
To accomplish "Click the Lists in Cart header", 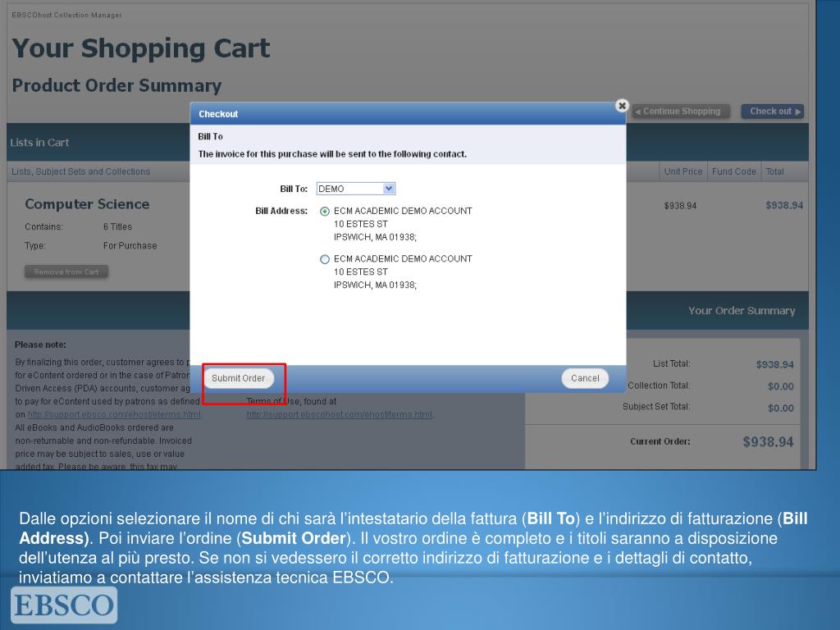I will coord(39,143).
